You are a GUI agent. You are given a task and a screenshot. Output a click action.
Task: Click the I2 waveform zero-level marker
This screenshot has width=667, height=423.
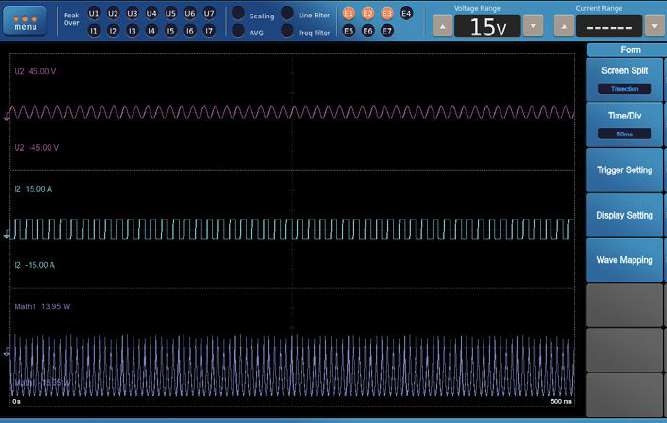click(x=7, y=234)
